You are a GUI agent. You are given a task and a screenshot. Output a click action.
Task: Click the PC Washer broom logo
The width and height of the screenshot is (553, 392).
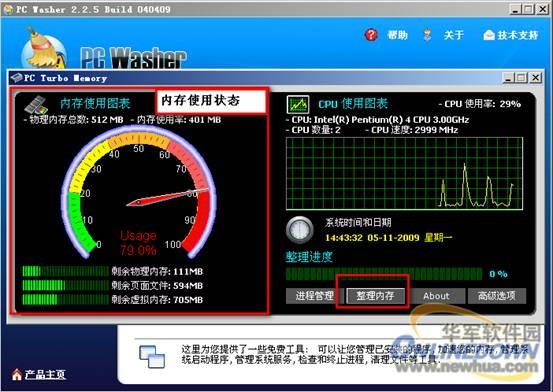point(44,49)
